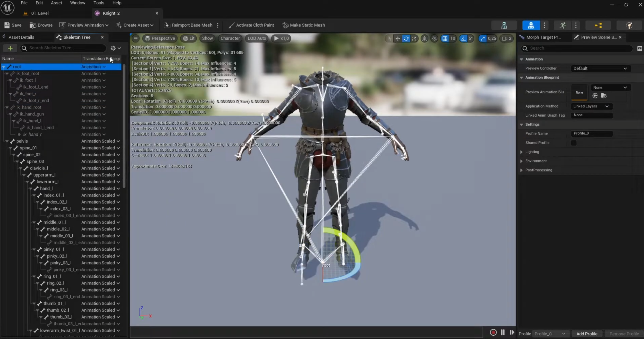
Task: Open the Skeleton editor mode icon
Action: (x=504, y=25)
